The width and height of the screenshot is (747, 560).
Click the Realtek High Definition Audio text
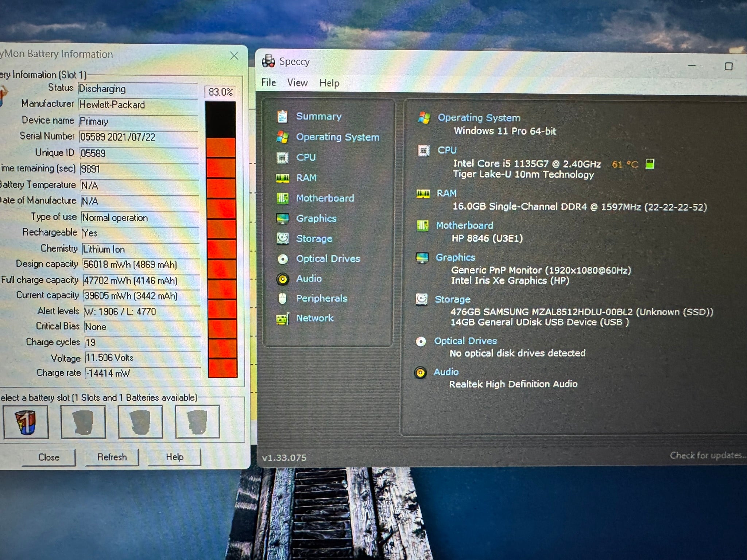513,384
